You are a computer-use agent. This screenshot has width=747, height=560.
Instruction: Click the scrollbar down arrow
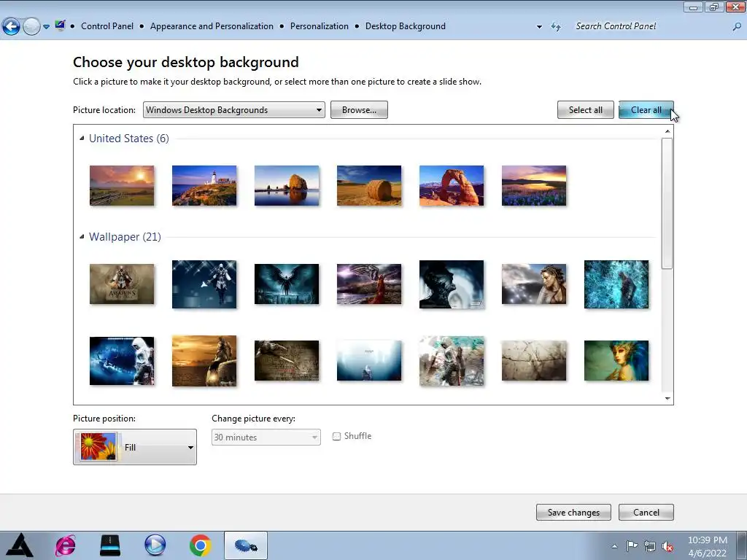tap(667, 399)
